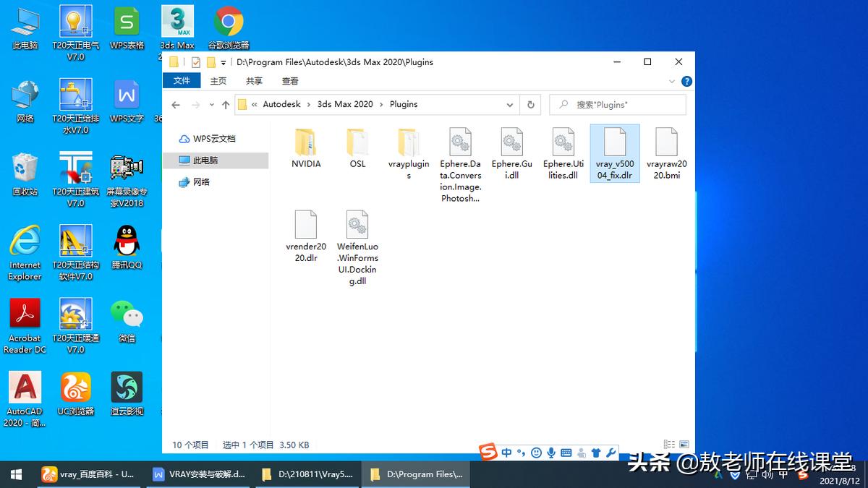Switch to details view in status bar

click(x=668, y=445)
